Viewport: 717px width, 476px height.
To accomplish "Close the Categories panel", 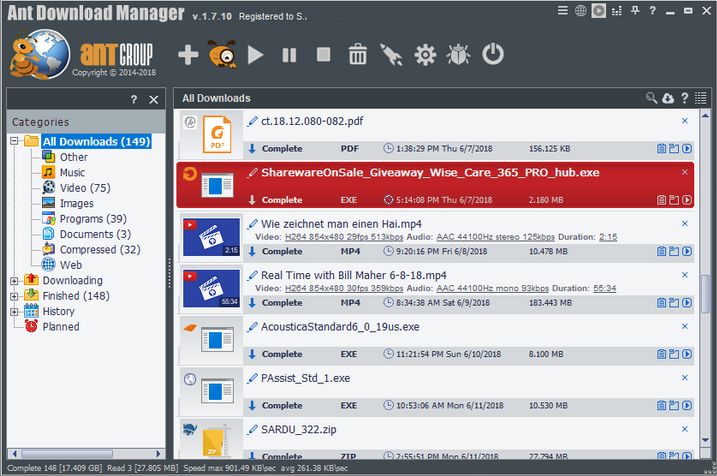I will pos(154,100).
